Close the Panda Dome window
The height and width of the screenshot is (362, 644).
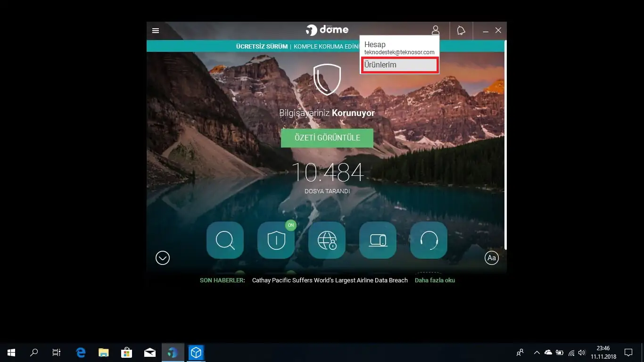pyautogui.click(x=498, y=31)
